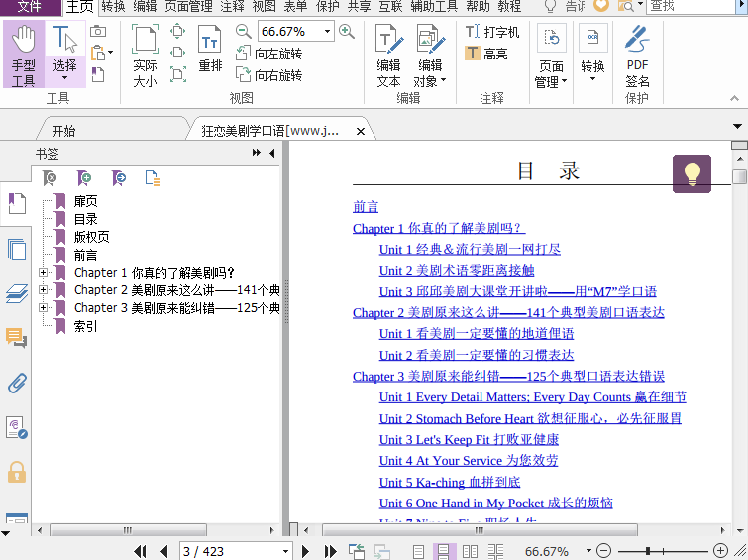Click the bookmark list options icon
The width and height of the screenshot is (748, 560).
(153, 178)
